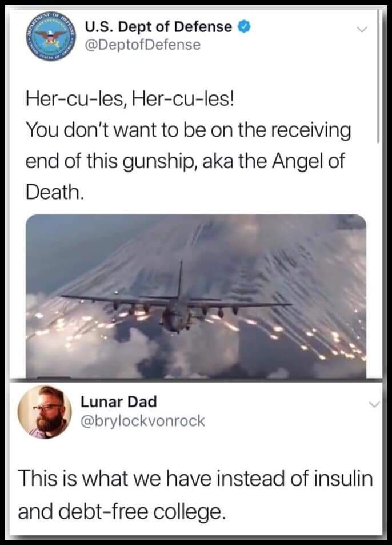Image resolution: width=392 pixels, height=545 pixels.
Task: Click the Her-cu-les tweet text
Action: tap(189, 145)
